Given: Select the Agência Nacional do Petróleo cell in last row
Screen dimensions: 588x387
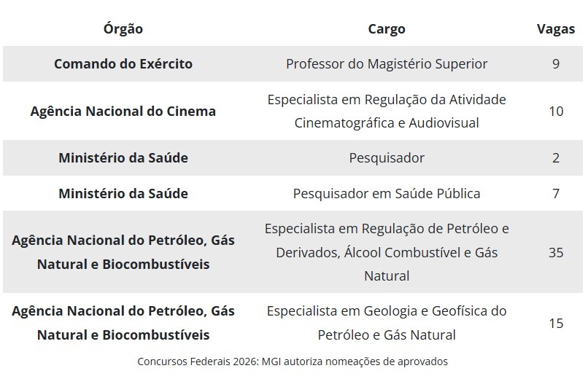Looking at the screenshot, I should [x=123, y=323].
